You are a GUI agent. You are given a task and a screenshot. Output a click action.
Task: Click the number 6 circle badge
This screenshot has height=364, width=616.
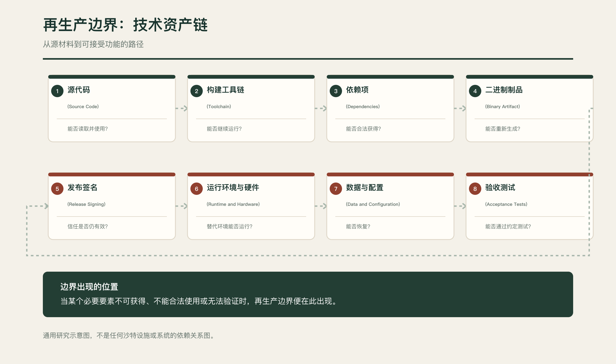pyautogui.click(x=197, y=189)
